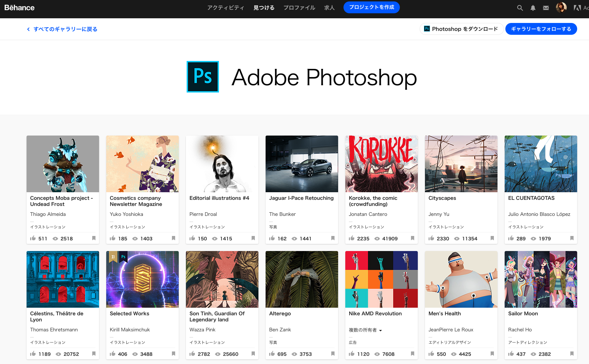Image resolution: width=589 pixels, height=364 pixels.
Task: Click アートディレクション under Rachel Ho
Action: pos(528,342)
